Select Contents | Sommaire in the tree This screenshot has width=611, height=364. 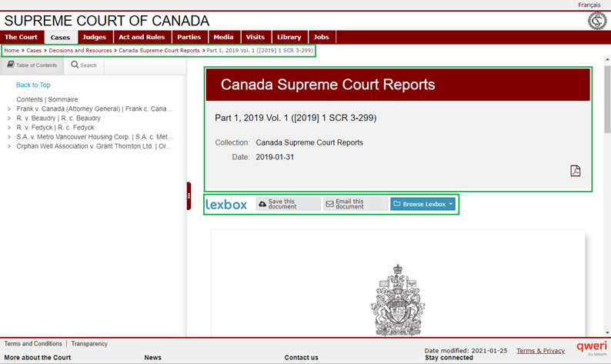(x=46, y=100)
